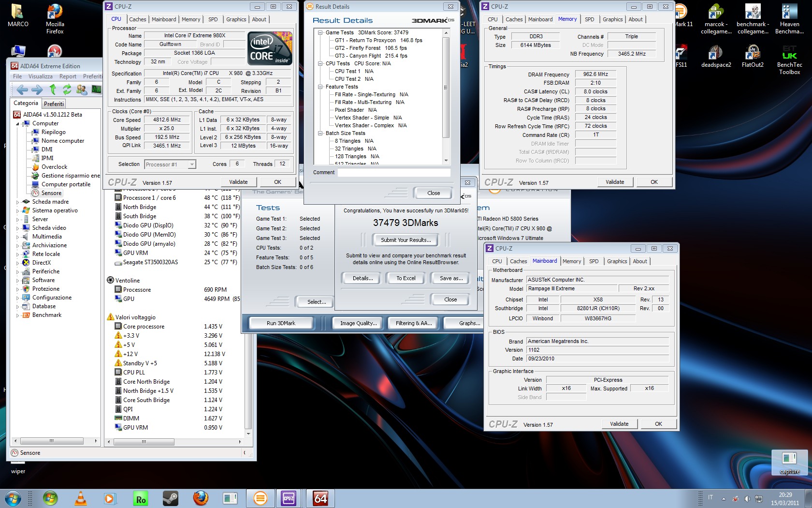Launch Steam from the taskbar
812x508 pixels.
pos(170,498)
